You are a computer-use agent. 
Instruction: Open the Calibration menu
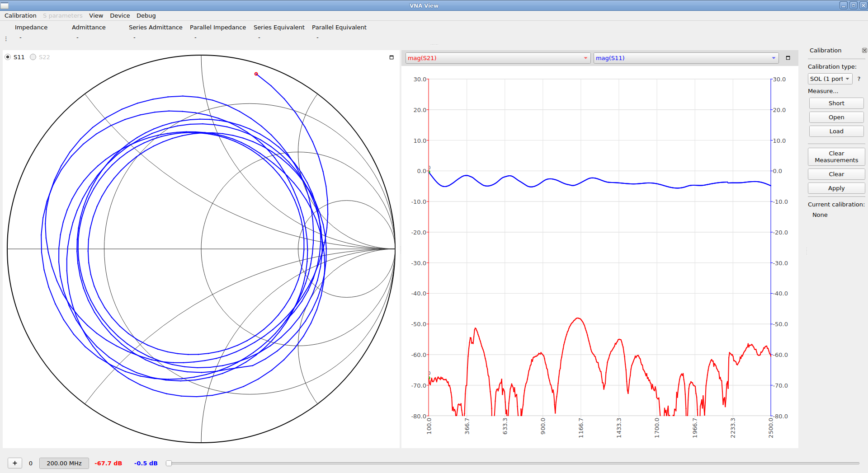click(x=20, y=15)
